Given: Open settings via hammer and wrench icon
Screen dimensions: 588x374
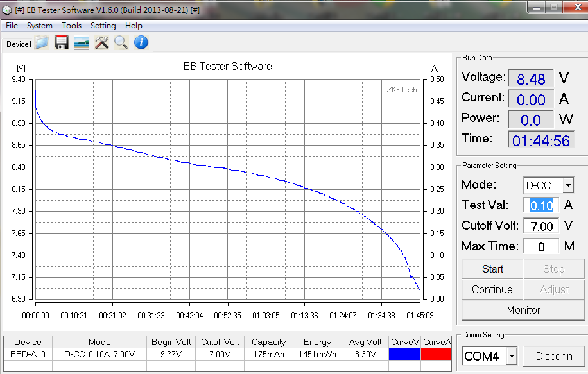Looking at the screenshot, I should (x=101, y=43).
